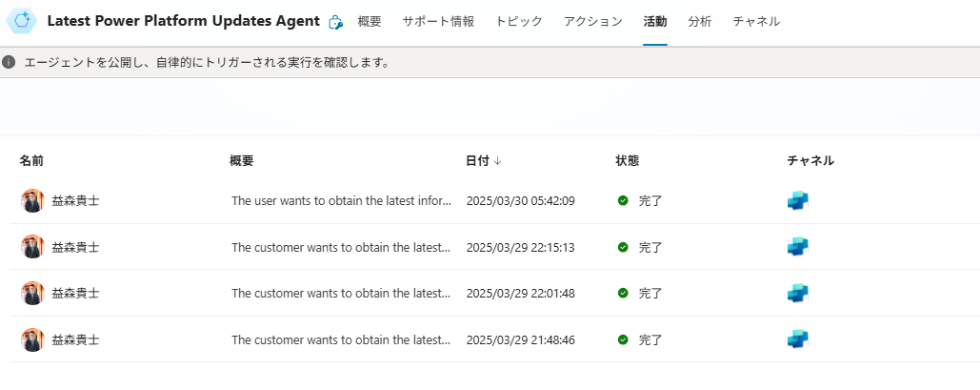Click the Latest Power Platform Updates Agent title
Screen dimensions: 980x390
[x=184, y=21]
